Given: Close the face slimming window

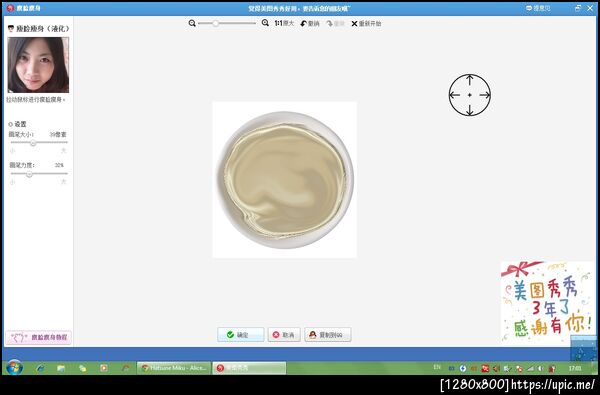Looking at the screenshot, I should tap(590, 8).
